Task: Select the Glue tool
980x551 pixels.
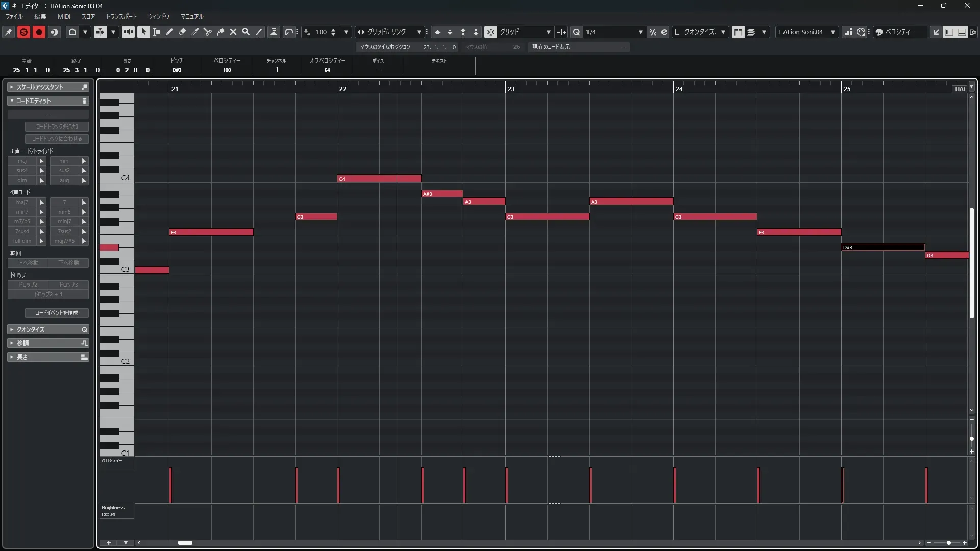Action: coord(220,32)
